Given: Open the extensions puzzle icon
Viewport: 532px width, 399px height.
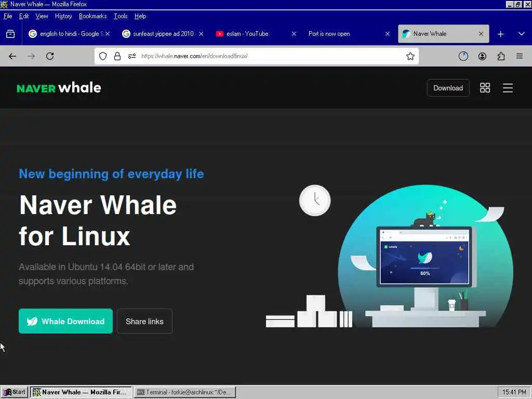Looking at the screenshot, I should coord(501,56).
